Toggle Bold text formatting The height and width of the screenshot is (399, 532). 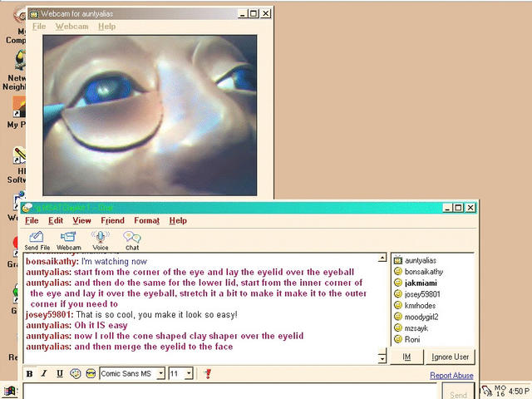click(x=30, y=373)
